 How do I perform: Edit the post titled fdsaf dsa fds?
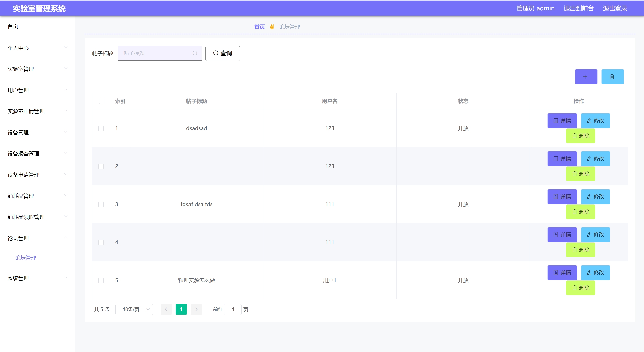(595, 197)
